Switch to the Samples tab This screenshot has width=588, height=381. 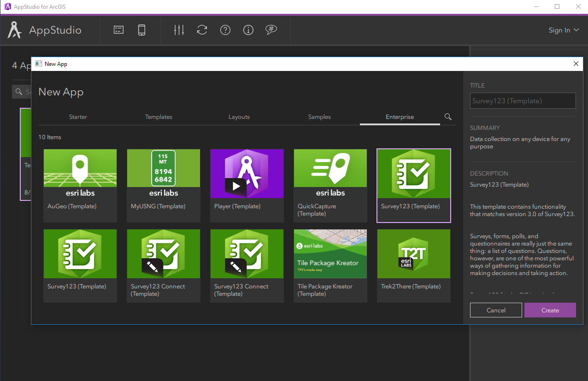click(x=319, y=117)
